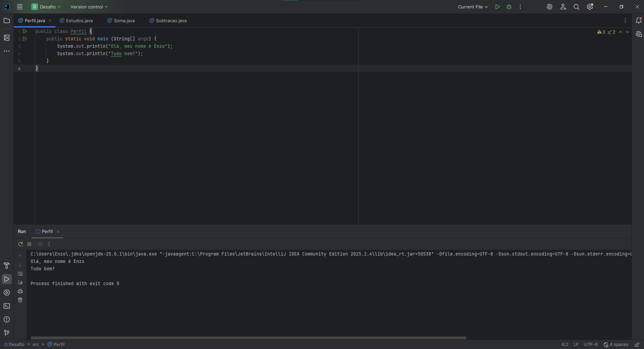The width and height of the screenshot is (644, 349).
Task: Open the Structure tool window
Action: coord(7,38)
